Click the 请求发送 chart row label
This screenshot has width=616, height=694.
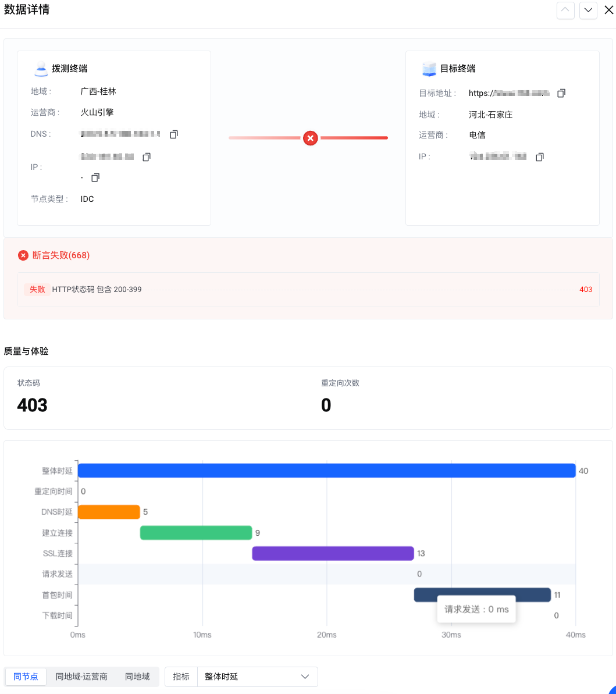pyautogui.click(x=57, y=574)
